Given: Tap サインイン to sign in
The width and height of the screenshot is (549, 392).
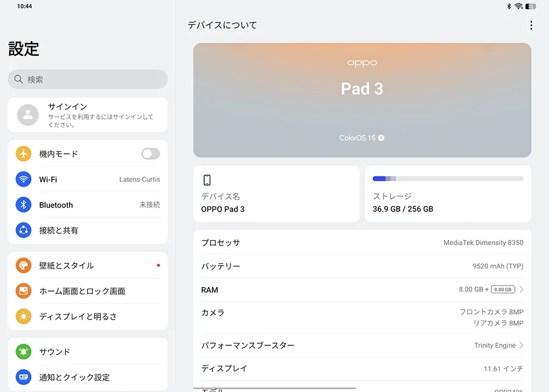Looking at the screenshot, I should [x=88, y=115].
